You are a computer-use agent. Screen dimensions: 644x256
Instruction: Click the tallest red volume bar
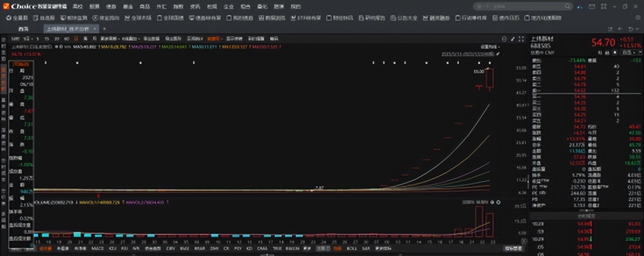coord(479,222)
